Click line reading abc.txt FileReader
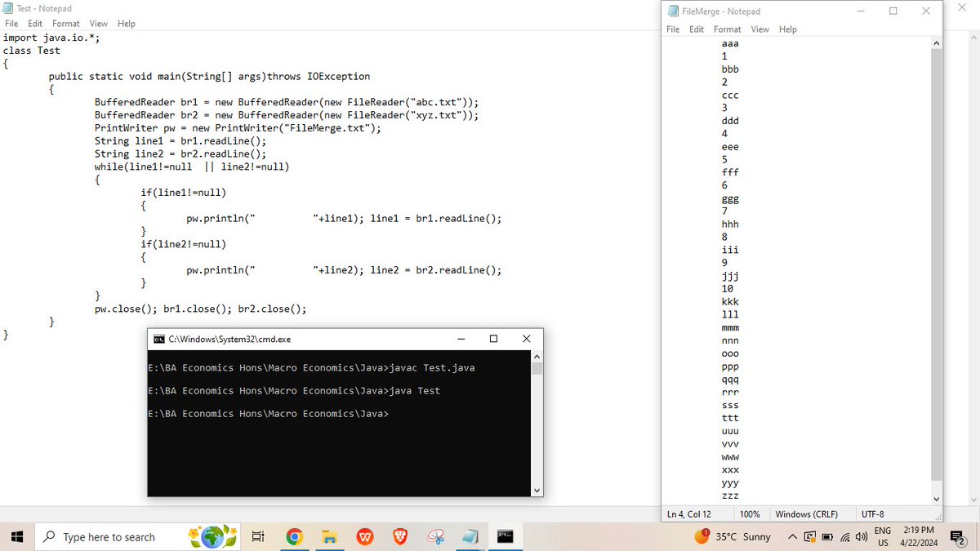 tap(287, 103)
